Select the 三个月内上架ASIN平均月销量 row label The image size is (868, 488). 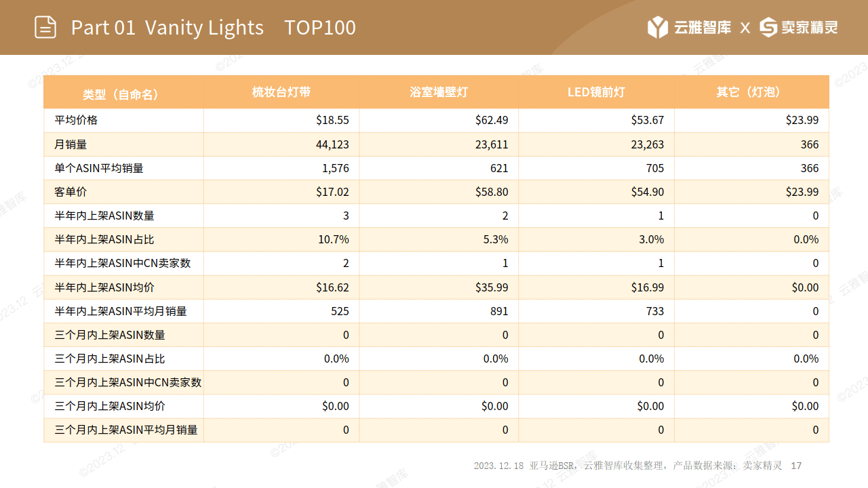[126, 430]
